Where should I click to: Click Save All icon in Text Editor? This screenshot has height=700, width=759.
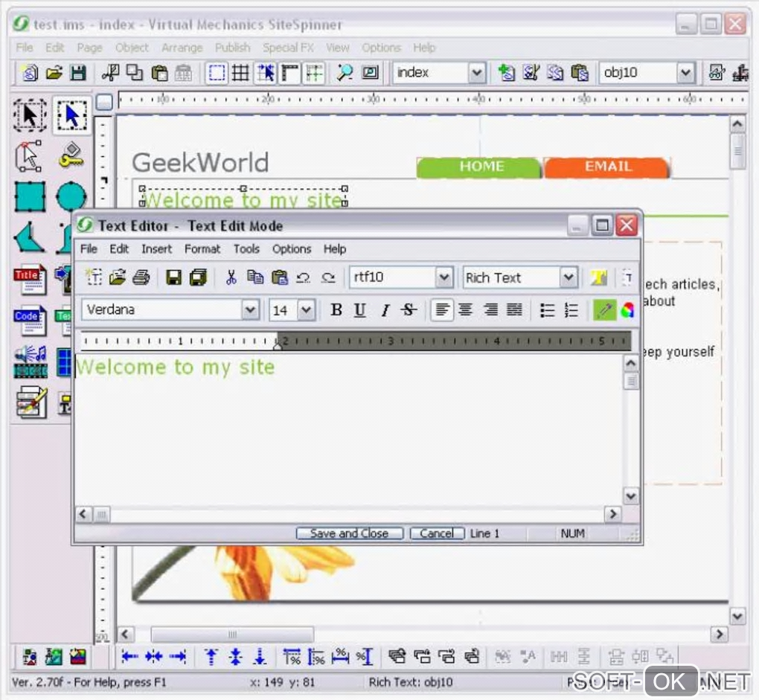198,277
